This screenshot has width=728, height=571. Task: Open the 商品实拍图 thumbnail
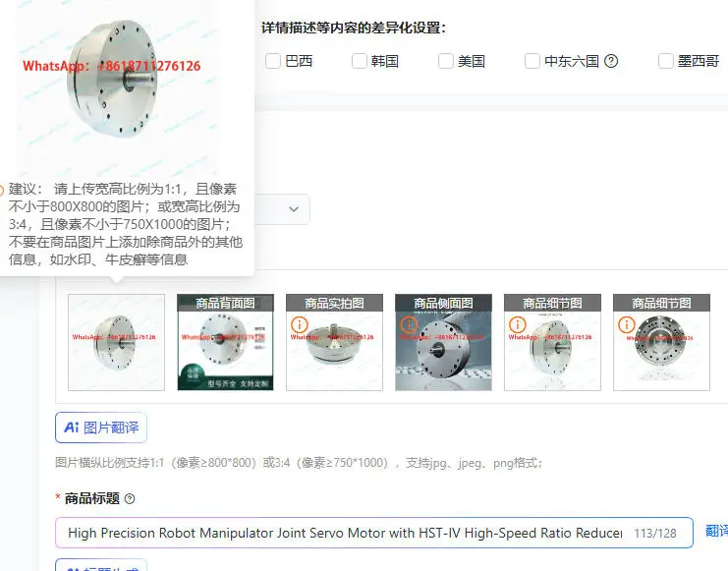click(334, 342)
